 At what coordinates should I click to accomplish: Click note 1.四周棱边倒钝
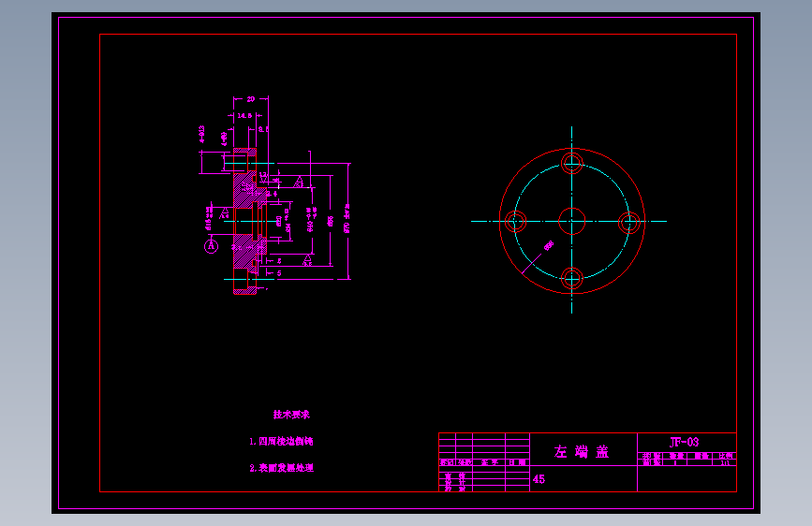(281, 442)
